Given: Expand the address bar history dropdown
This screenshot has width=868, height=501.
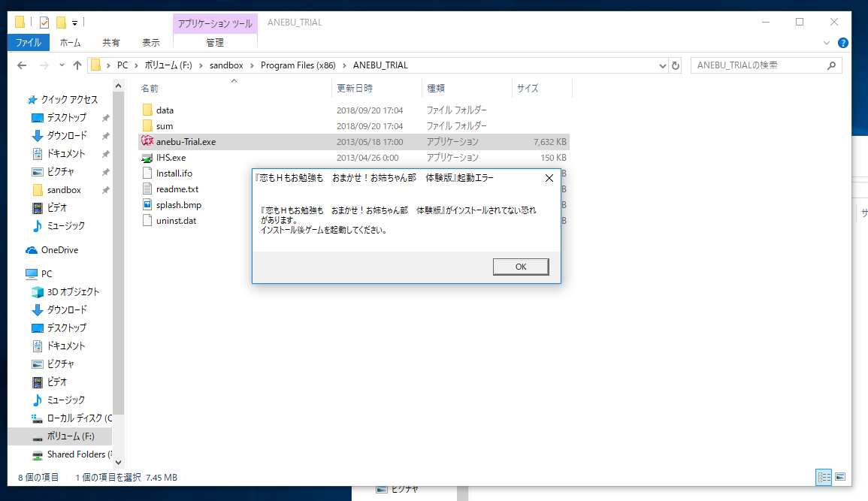Looking at the screenshot, I should 662,66.
